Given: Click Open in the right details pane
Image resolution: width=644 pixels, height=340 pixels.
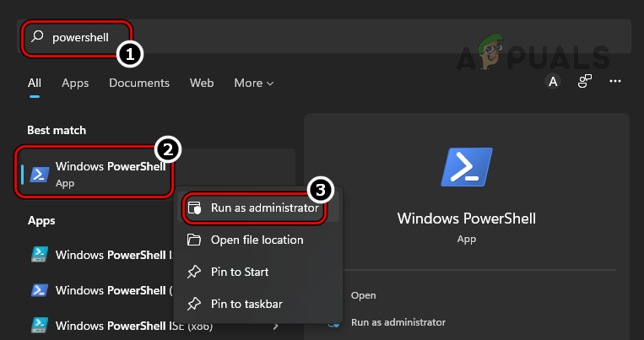Looking at the screenshot, I should 364,295.
